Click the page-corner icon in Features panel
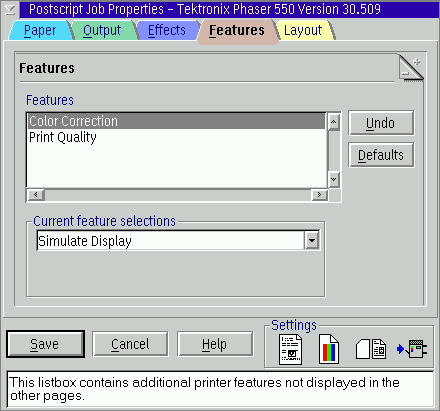The width and height of the screenshot is (440, 411). 411,68
